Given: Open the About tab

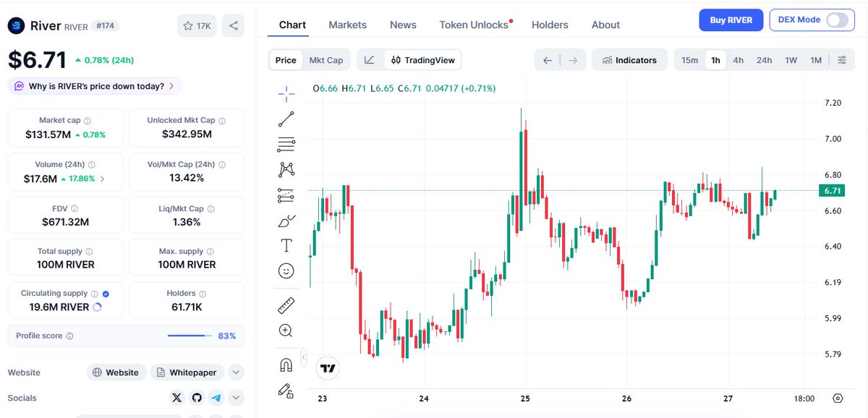Looking at the screenshot, I should [x=605, y=25].
